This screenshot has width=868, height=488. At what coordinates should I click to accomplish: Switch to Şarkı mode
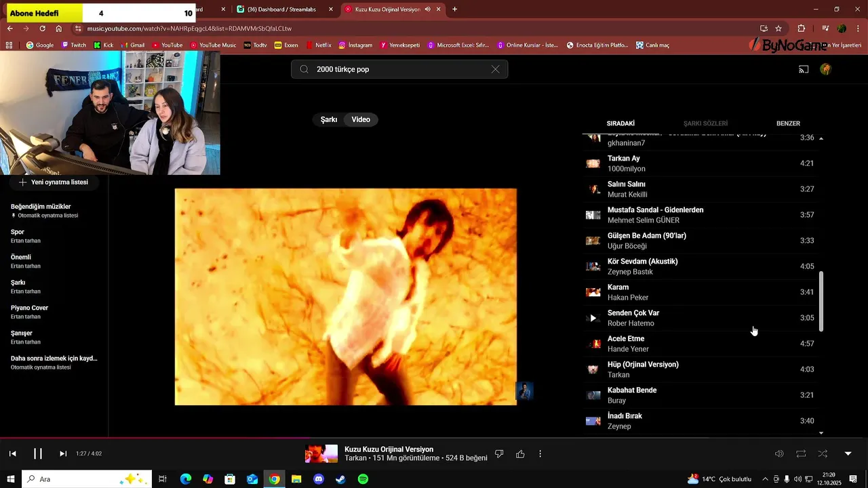pyautogui.click(x=329, y=119)
